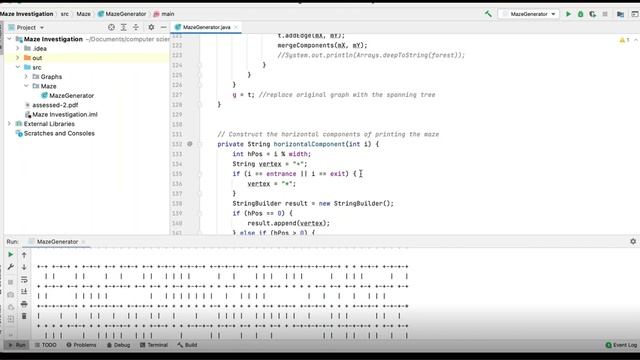Collapse the Maze package
The image size is (640, 360).
click(26, 86)
